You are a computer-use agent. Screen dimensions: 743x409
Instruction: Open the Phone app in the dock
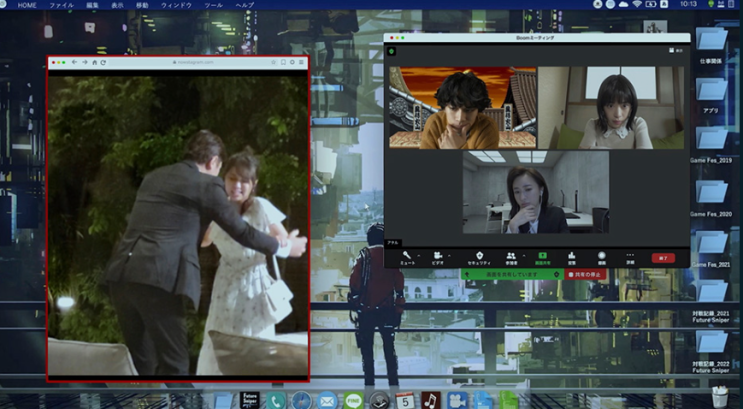pyautogui.click(x=276, y=401)
